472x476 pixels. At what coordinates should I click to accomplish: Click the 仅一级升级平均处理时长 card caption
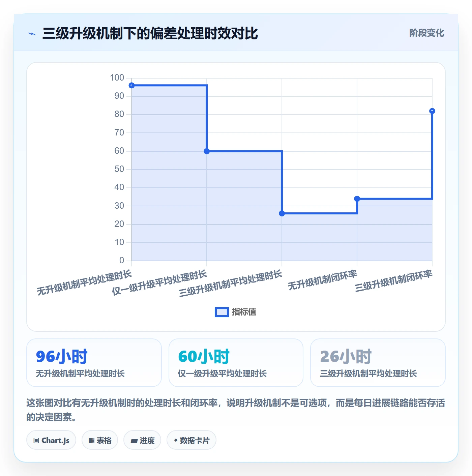tap(222, 374)
